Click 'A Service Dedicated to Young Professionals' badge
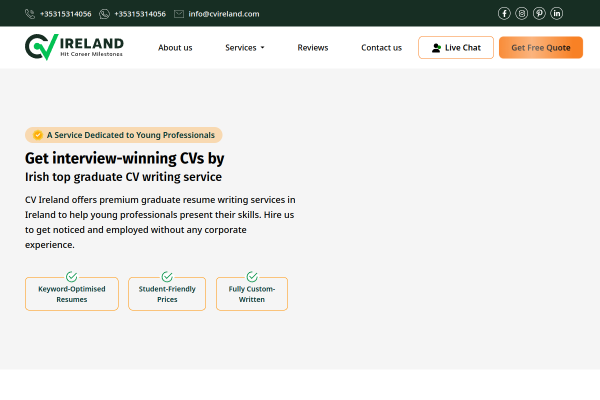The image size is (600, 400). [124, 135]
